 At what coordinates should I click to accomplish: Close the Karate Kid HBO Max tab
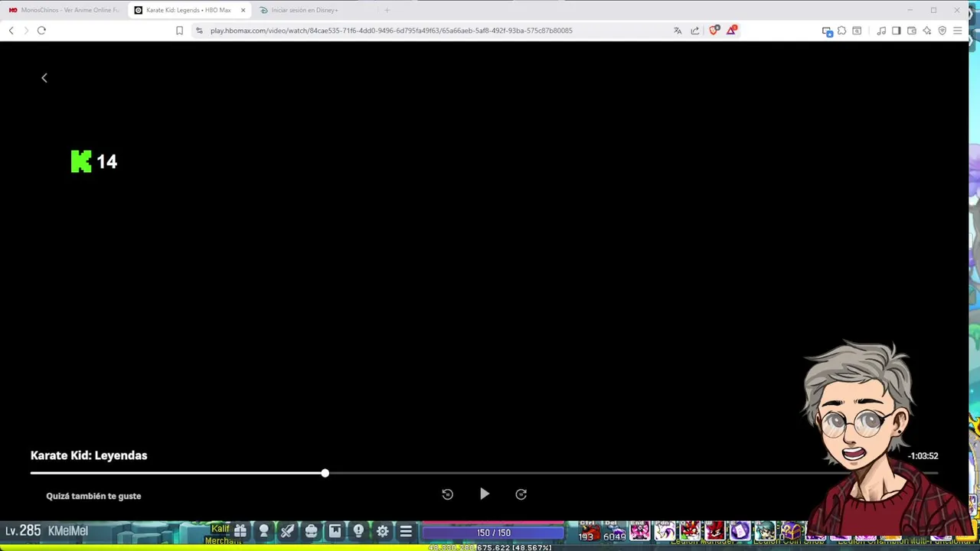tap(243, 10)
